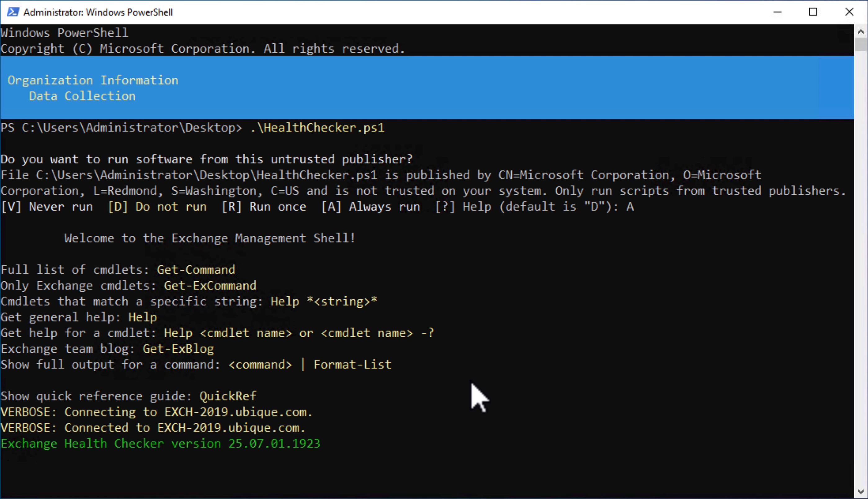Click the '<command> | Format-List' text
868x499 pixels.
tap(310, 365)
